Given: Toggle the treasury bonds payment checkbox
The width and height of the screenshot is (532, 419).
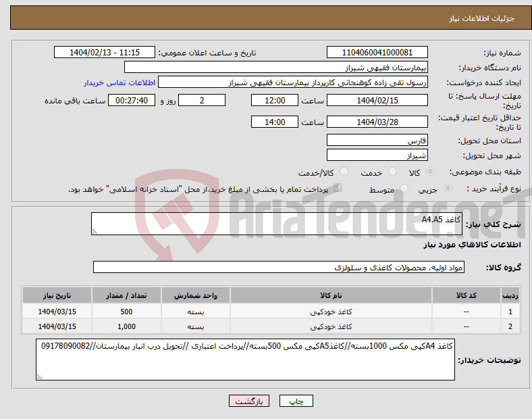Looking at the screenshot, I should point(338,188).
